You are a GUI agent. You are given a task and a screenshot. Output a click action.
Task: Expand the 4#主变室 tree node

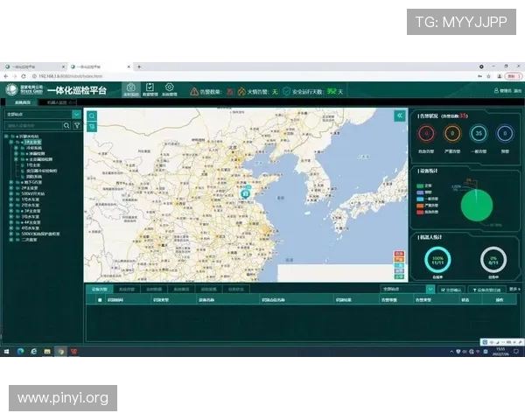coord(11,222)
